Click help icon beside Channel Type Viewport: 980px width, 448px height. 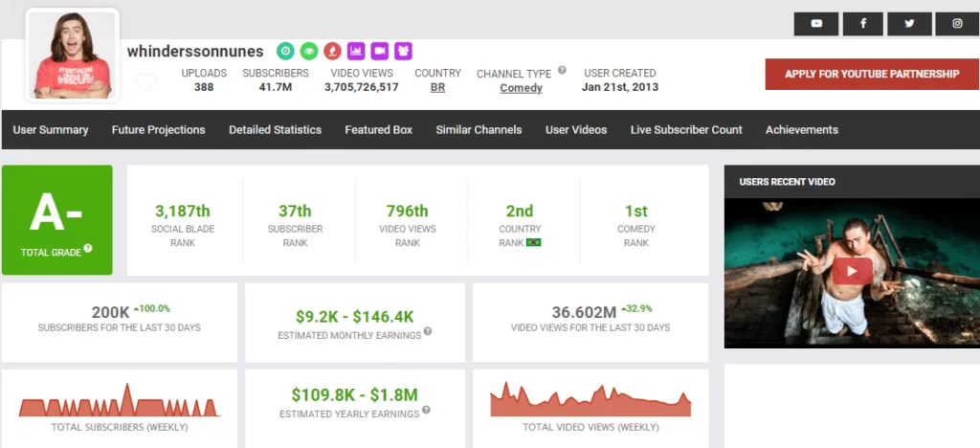562,70
